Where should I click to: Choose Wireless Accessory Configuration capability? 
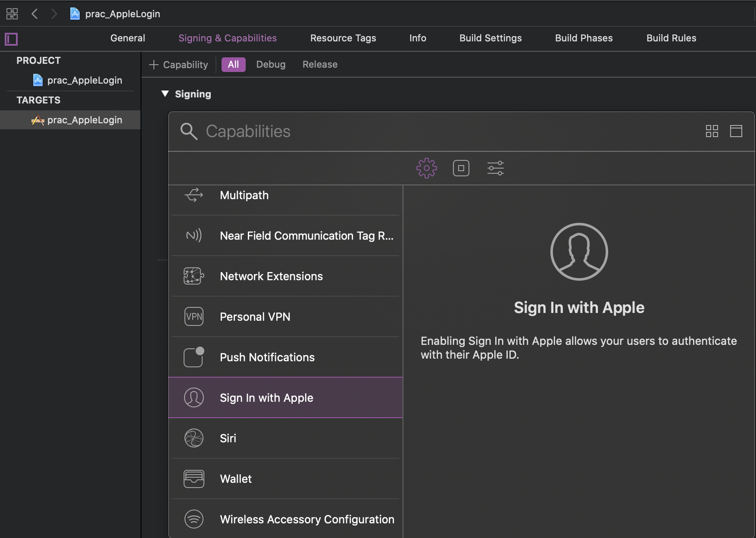point(285,519)
